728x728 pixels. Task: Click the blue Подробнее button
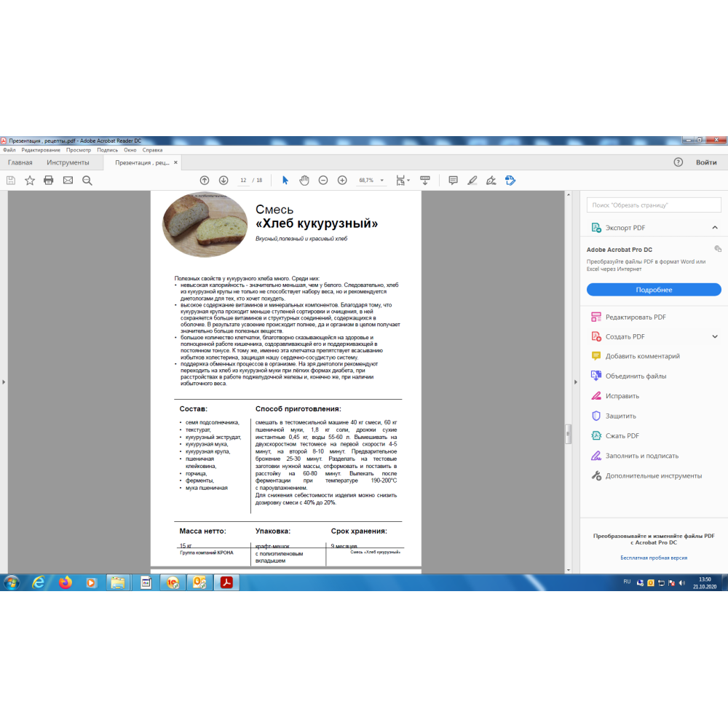(654, 290)
